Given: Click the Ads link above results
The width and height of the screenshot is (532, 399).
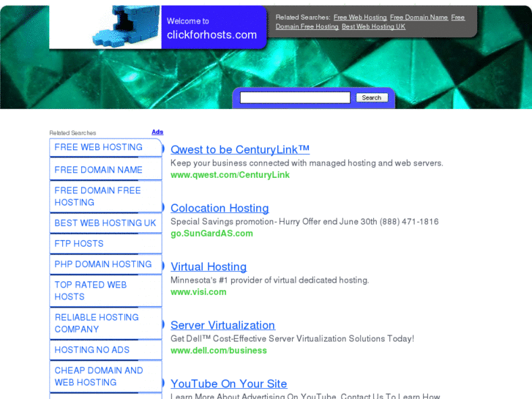Looking at the screenshot, I should (157, 132).
